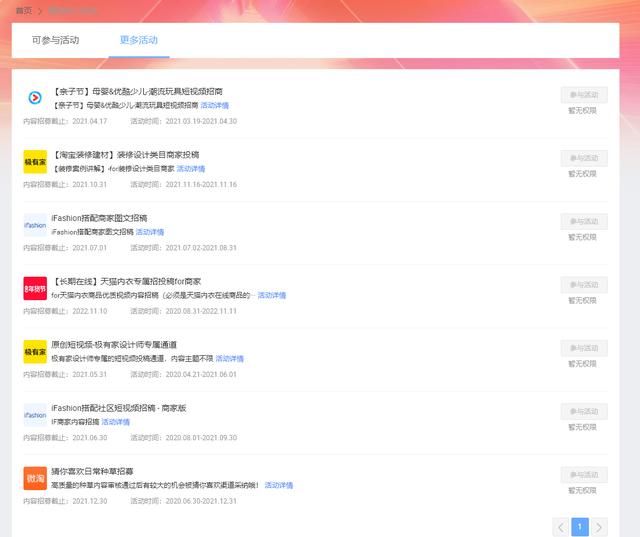Viewport: 640px width, 537px height.
Task: Click title 【淘宝装修建材】装修设计类目商家投稿
Action: pos(126,155)
